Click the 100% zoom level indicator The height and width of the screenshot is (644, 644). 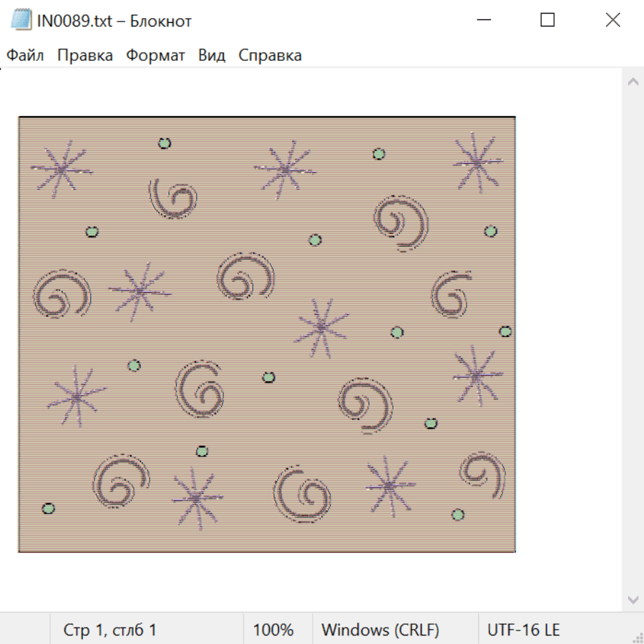pos(273,630)
